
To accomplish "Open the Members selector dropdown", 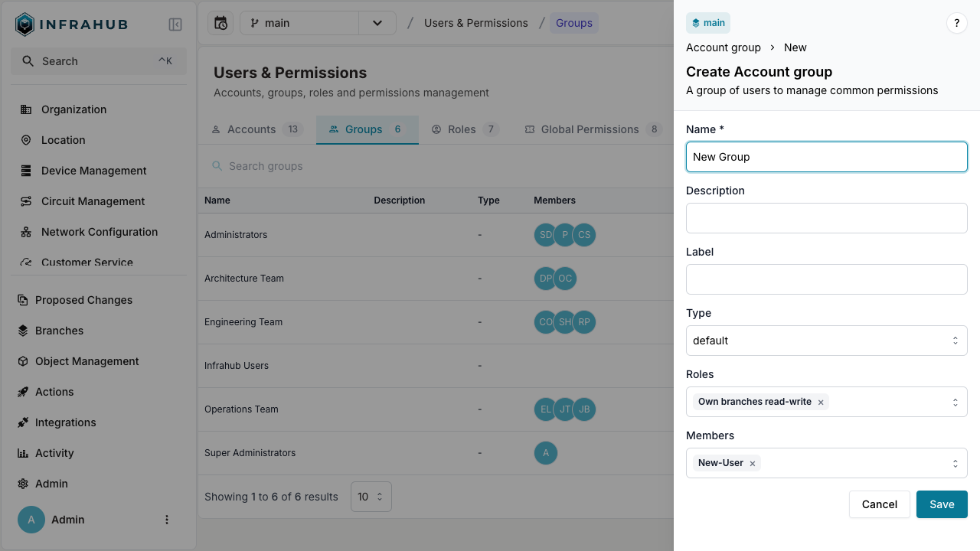I will [955, 463].
